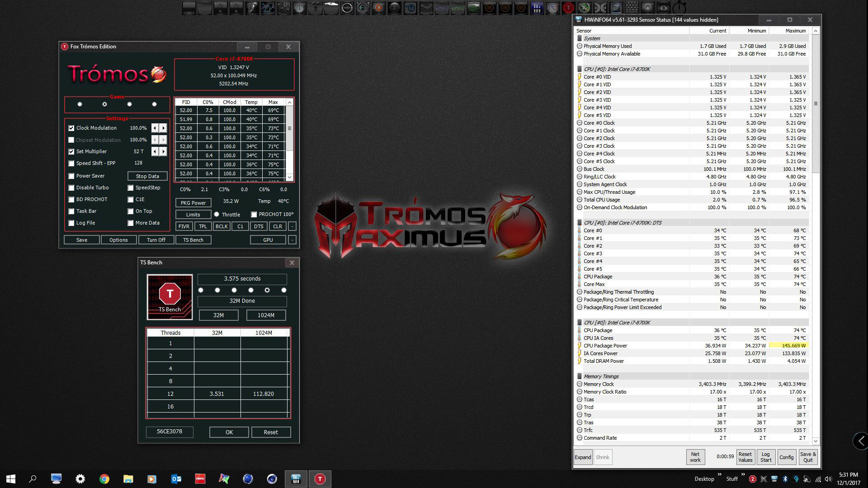Open Nero from the taskbar
The image size is (868, 488).
pyautogui.click(x=200, y=479)
